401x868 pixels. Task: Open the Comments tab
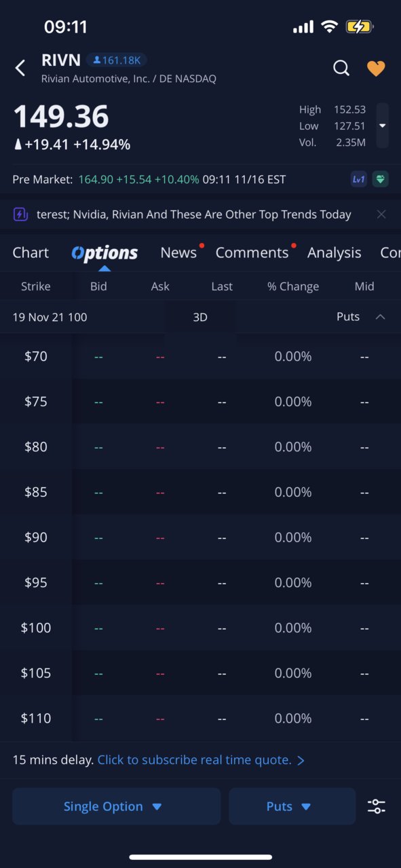click(252, 252)
